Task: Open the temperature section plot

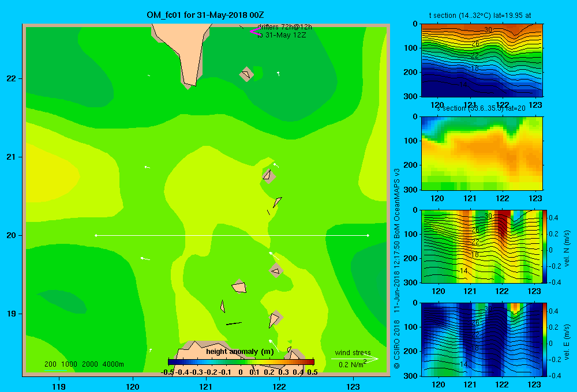Action: 482,61
